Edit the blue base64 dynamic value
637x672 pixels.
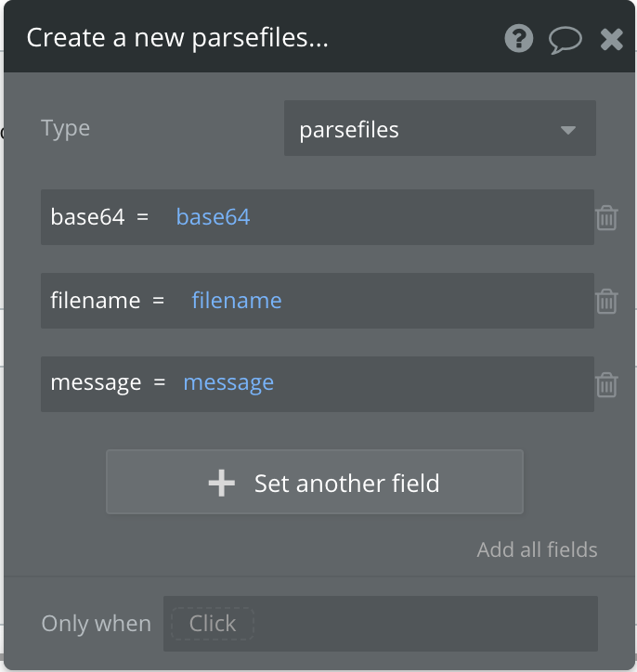pos(213,217)
